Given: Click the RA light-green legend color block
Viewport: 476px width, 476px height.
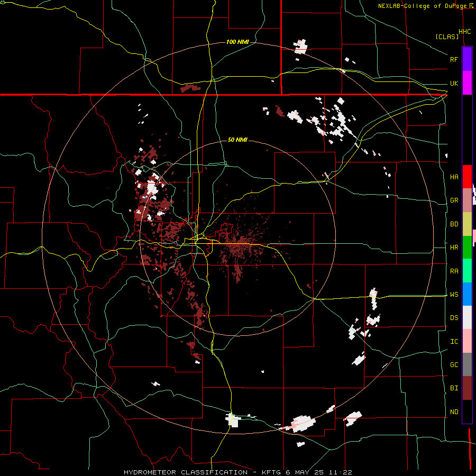Looking at the screenshot, I should click(467, 271).
